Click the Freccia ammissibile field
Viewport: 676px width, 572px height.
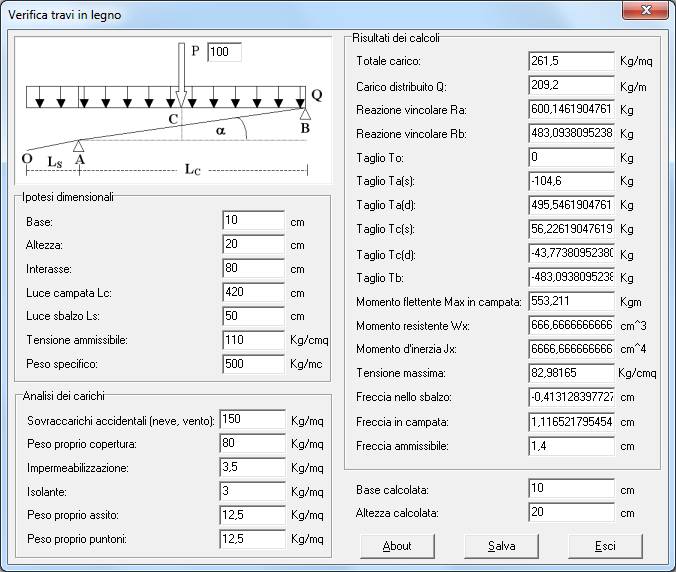(x=571, y=446)
